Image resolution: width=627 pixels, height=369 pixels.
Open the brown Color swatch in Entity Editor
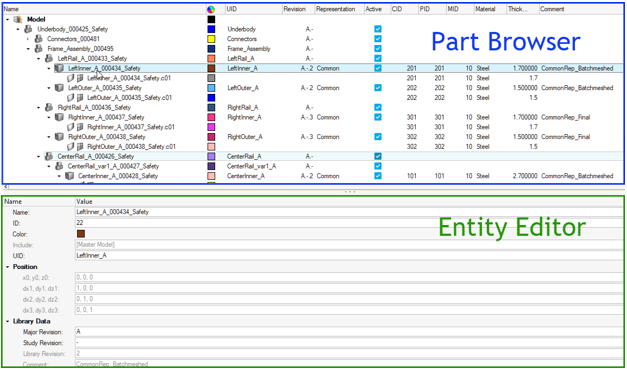point(81,234)
